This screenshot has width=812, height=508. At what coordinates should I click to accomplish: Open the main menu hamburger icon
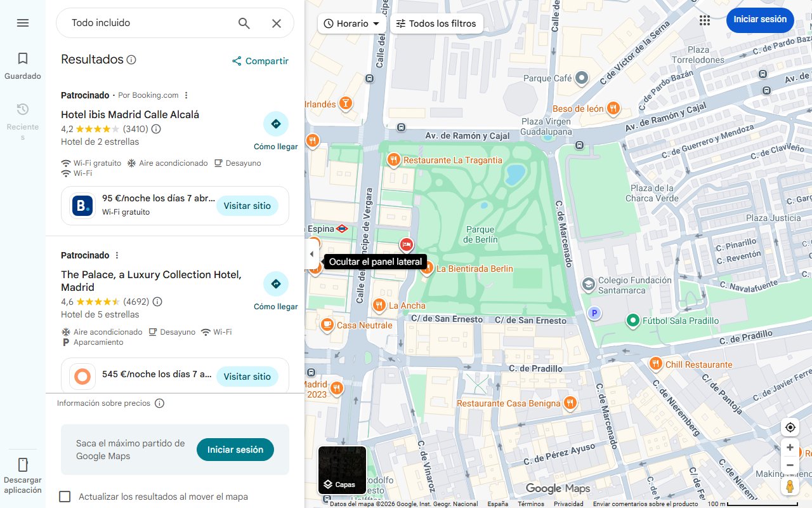tap(23, 23)
